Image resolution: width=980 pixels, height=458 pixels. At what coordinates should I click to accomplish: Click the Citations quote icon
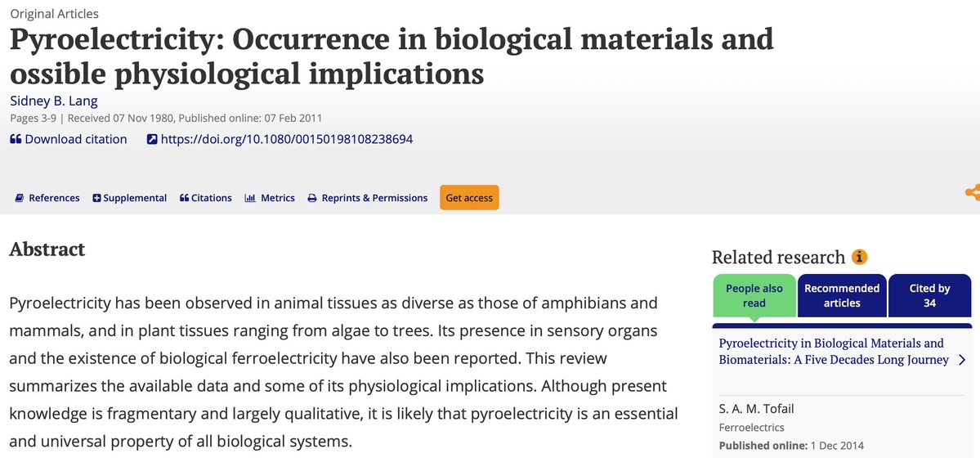click(x=184, y=198)
